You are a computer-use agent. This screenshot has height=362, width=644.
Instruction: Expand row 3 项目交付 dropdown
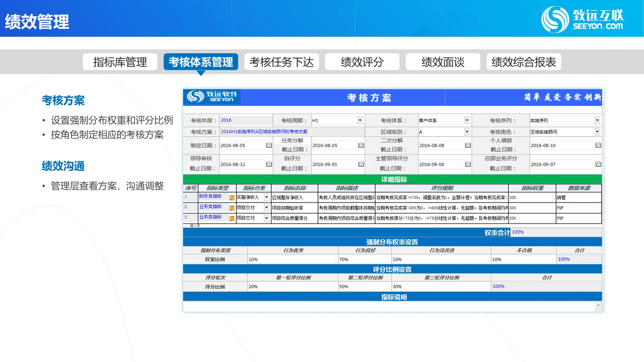click(x=267, y=218)
